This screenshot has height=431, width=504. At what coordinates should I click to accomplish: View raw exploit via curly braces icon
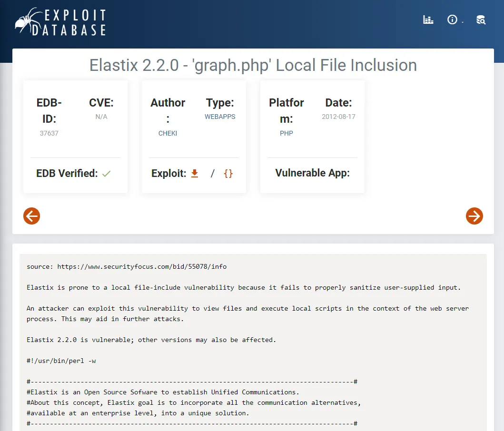228,174
